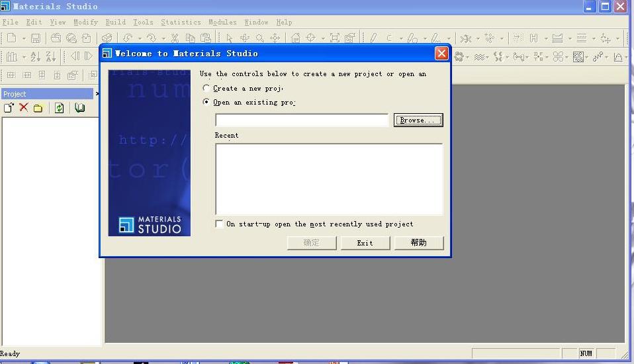The width and height of the screenshot is (634, 364).
Task: Click the sort ascending A-Z icon
Action: (36, 56)
